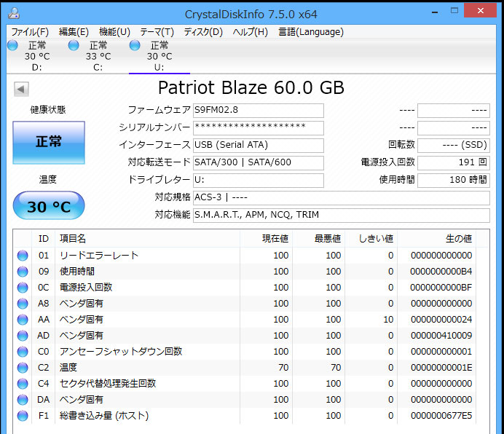
Task: Click the transfer mode field SATA/300 | SATA/600
Action: tap(258, 163)
